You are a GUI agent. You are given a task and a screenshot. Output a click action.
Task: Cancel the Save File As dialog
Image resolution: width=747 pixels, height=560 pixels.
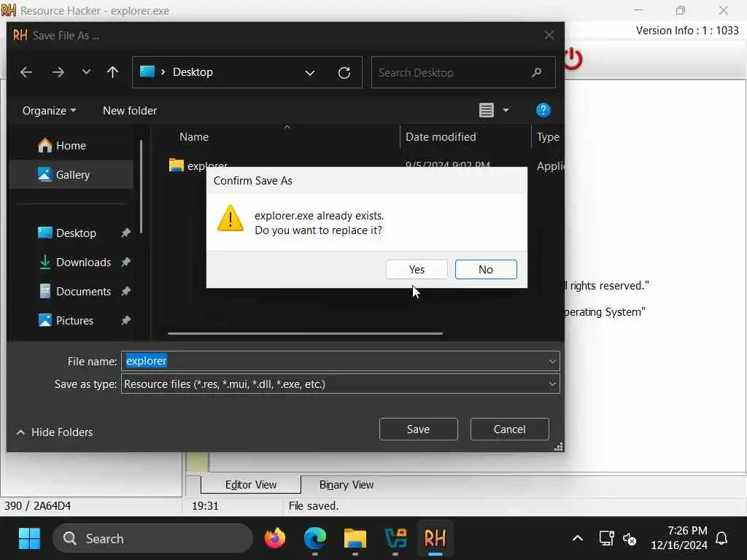click(509, 429)
